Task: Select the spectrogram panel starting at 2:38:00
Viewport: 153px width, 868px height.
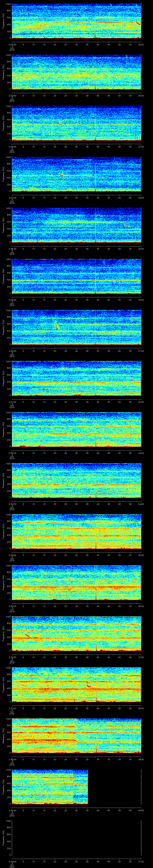Action: click(76, 736)
